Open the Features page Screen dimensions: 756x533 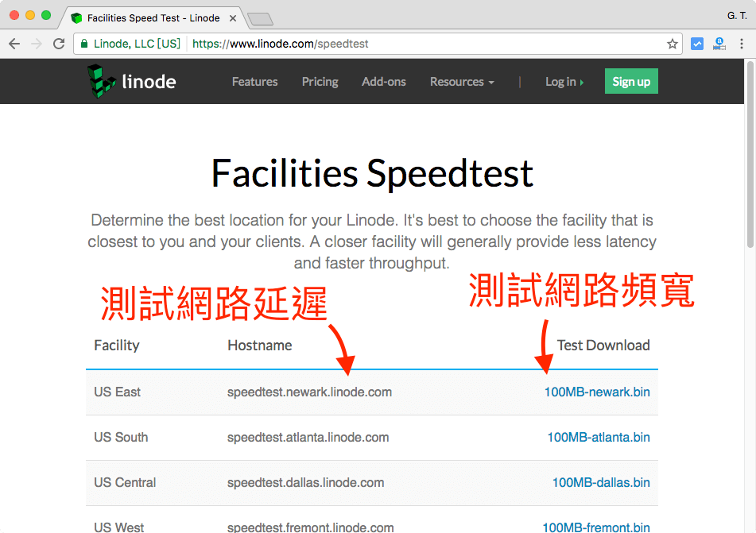(254, 81)
